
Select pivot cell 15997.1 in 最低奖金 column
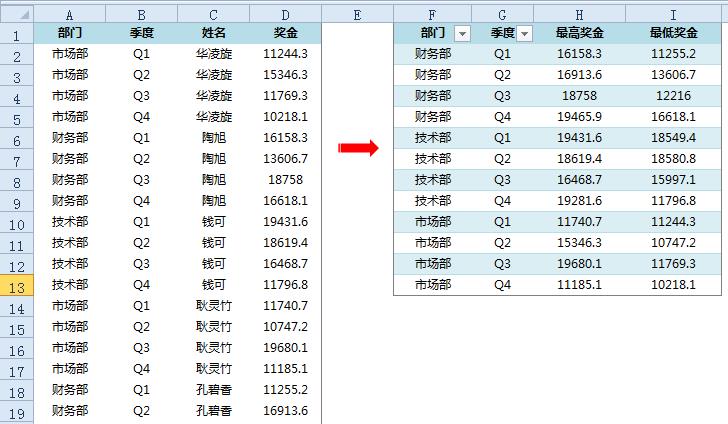(674, 180)
